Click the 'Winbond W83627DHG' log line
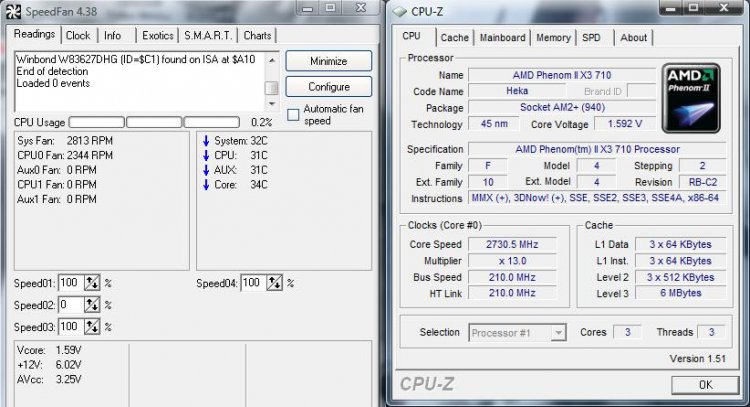 point(135,59)
